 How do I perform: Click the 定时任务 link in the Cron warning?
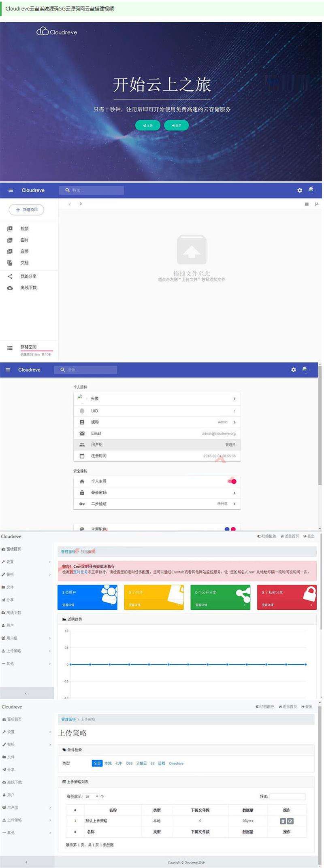click(80, 572)
